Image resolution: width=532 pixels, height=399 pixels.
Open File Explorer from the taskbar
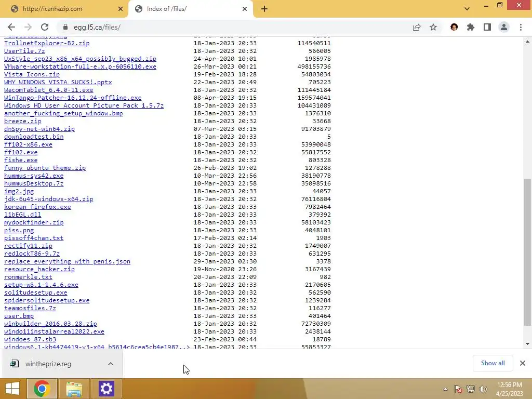pos(74,389)
